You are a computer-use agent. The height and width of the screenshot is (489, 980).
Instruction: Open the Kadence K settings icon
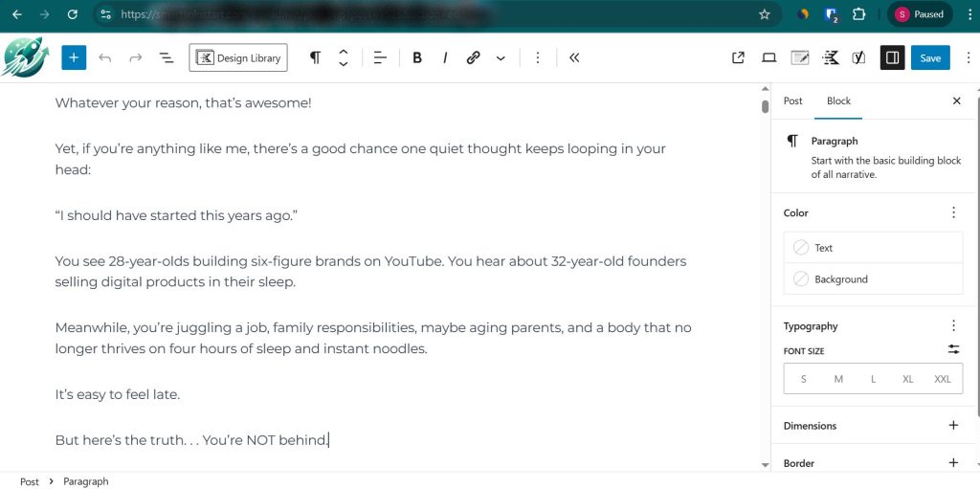(x=830, y=57)
